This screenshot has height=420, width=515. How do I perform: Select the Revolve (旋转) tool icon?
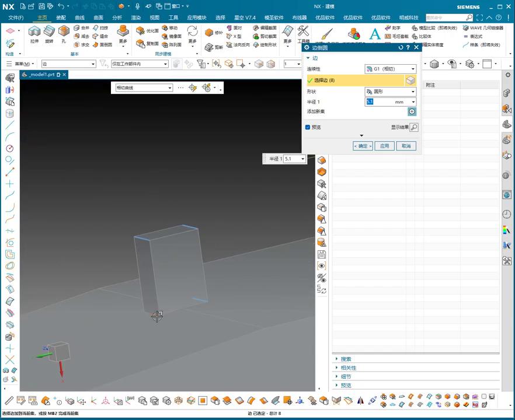click(x=49, y=32)
